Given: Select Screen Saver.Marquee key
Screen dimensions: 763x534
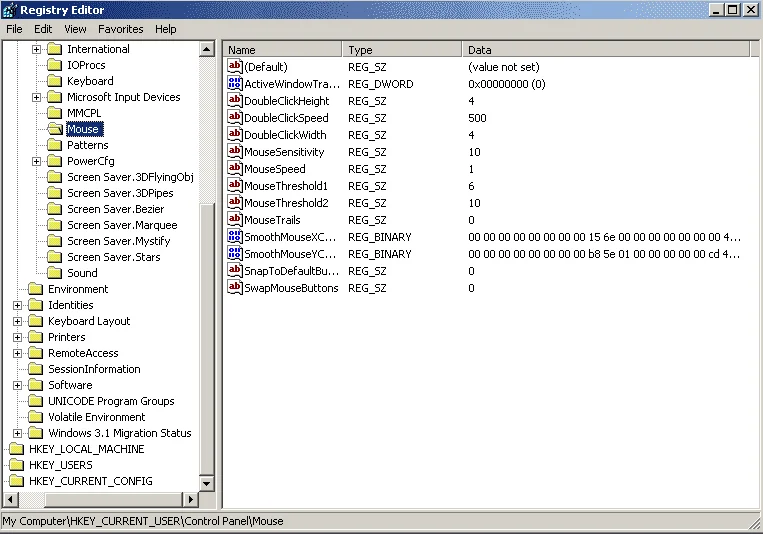Looking at the screenshot, I should click(122, 225).
